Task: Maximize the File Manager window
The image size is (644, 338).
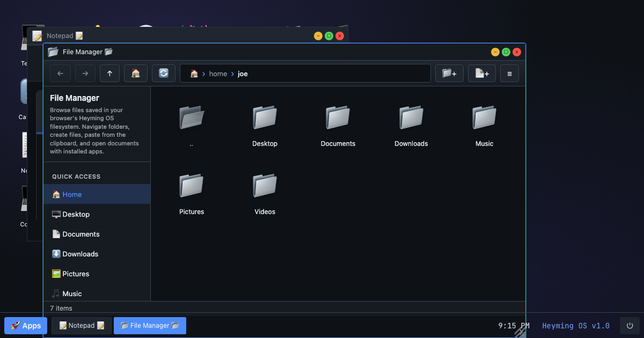Action: coord(506,52)
